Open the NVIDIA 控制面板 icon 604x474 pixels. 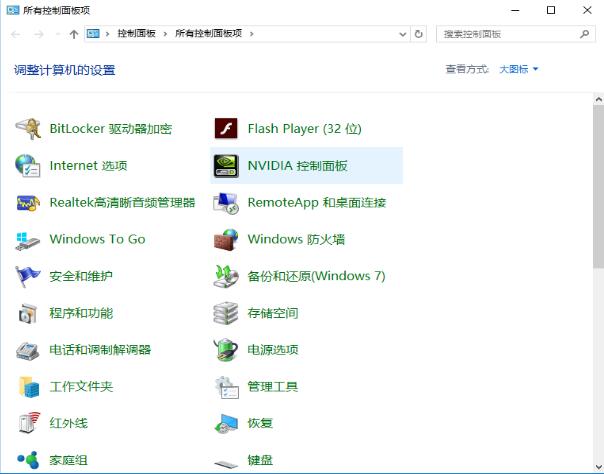[226, 166]
